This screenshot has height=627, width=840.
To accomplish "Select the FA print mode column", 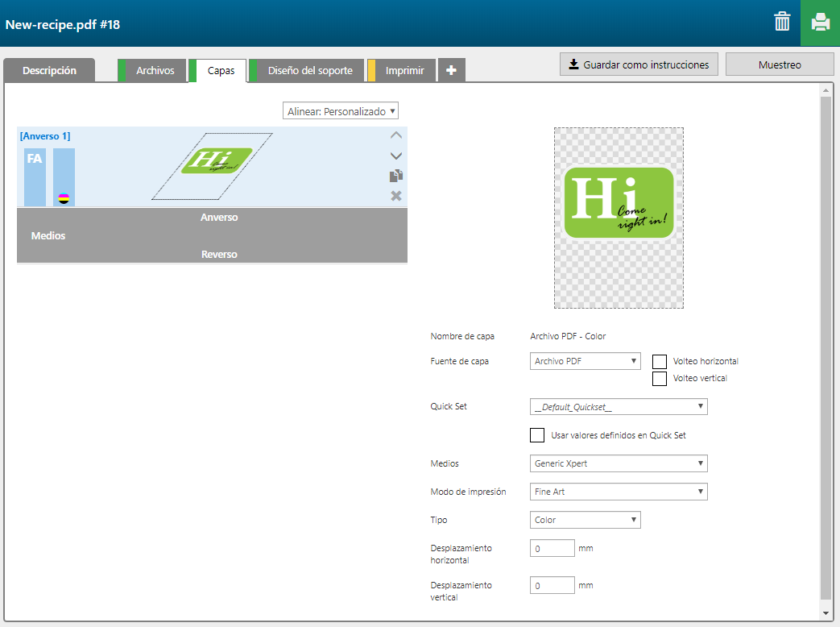I will point(35,177).
